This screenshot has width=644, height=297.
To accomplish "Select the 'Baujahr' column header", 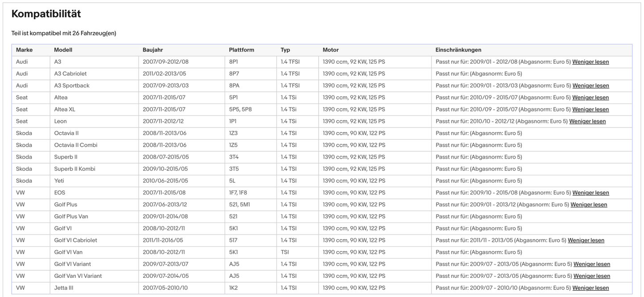I will coord(153,50).
